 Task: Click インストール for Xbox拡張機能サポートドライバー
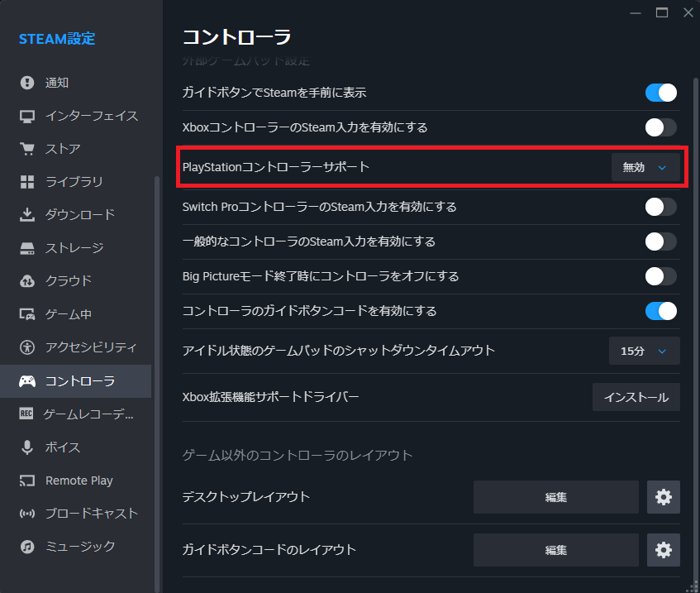click(636, 397)
